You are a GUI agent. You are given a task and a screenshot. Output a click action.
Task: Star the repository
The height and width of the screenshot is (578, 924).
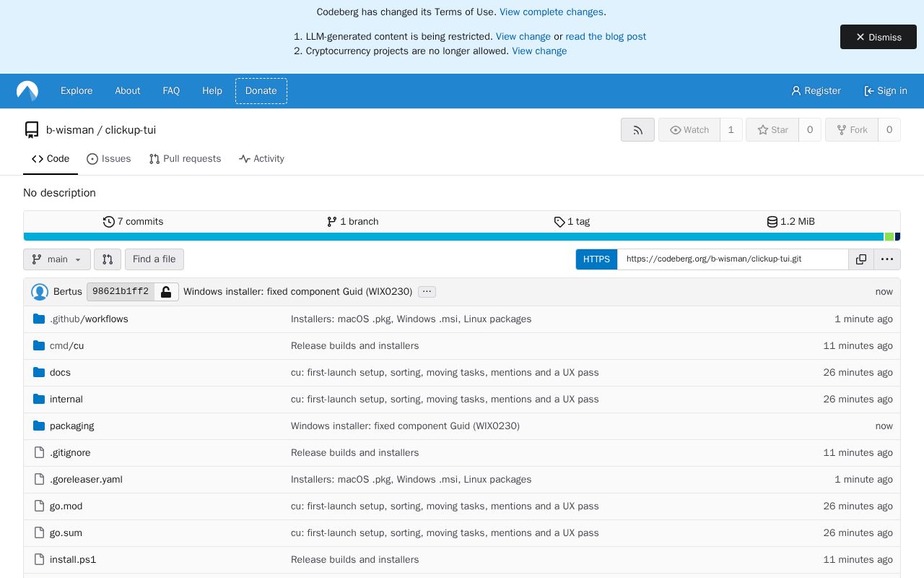pyautogui.click(x=772, y=130)
